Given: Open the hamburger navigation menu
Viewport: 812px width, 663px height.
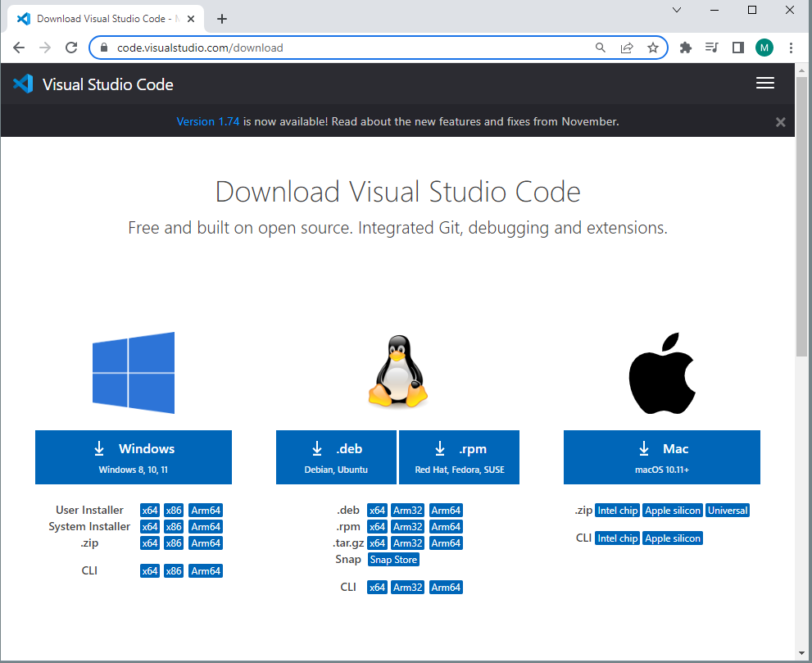Looking at the screenshot, I should click(x=764, y=83).
